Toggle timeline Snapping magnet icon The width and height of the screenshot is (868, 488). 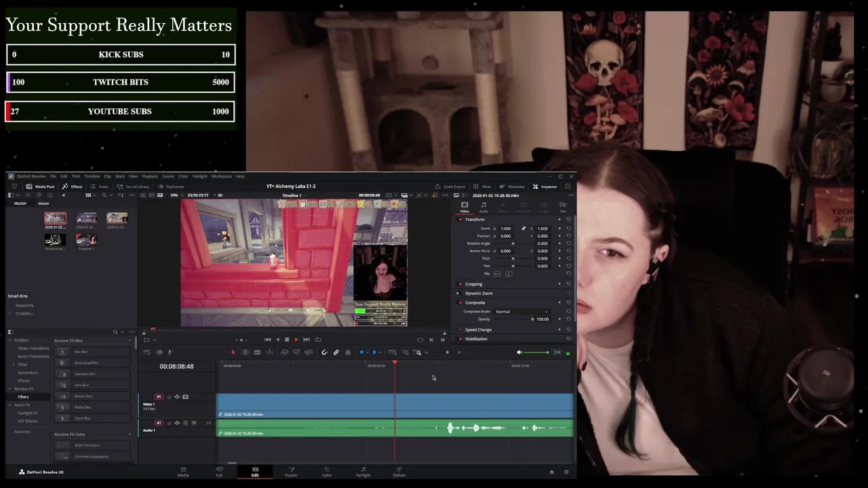click(x=324, y=352)
